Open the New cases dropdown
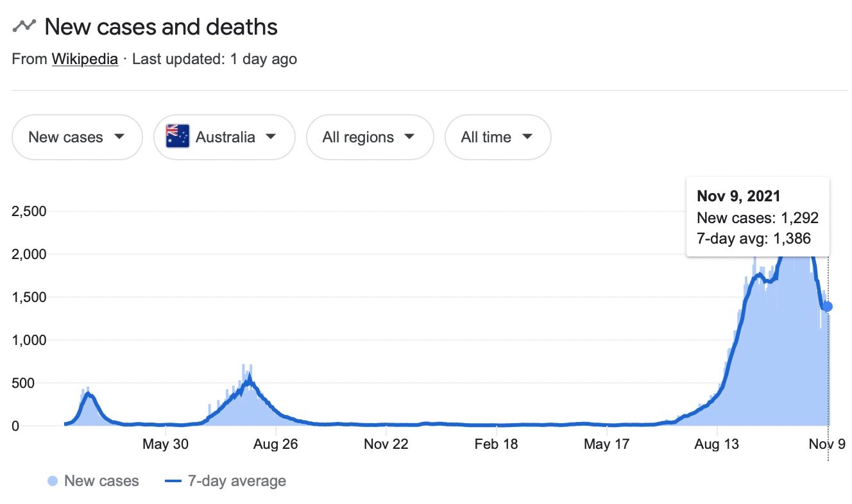Screen dimensions: 852x504 pos(77,137)
